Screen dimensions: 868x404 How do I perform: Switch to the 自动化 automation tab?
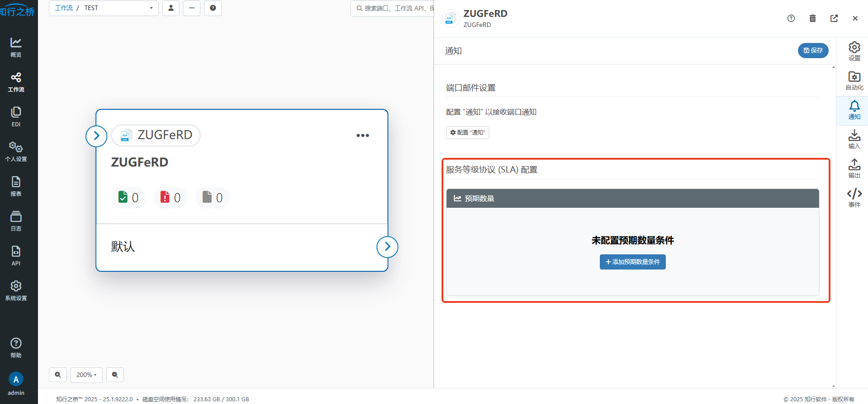coord(854,81)
